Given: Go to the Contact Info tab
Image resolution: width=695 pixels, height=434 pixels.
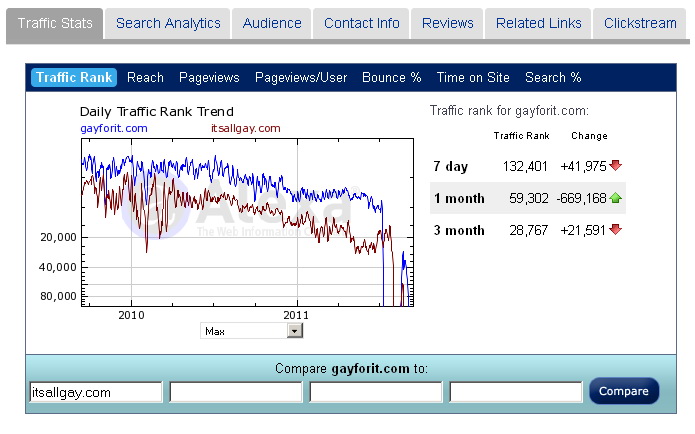Looking at the screenshot, I should [361, 23].
